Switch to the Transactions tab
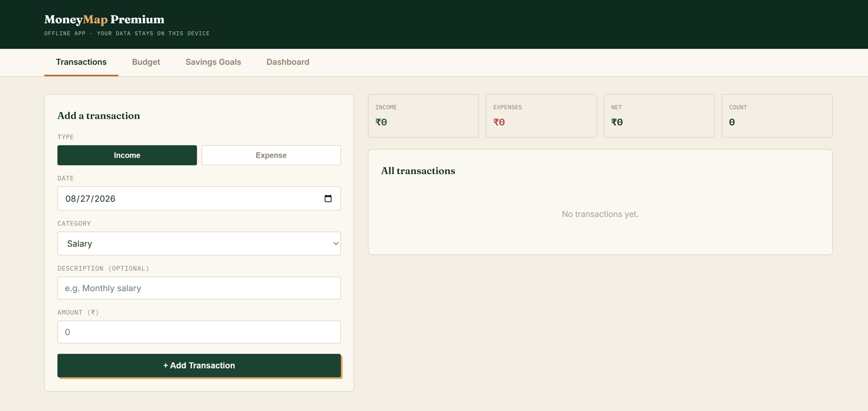 [81, 62]
